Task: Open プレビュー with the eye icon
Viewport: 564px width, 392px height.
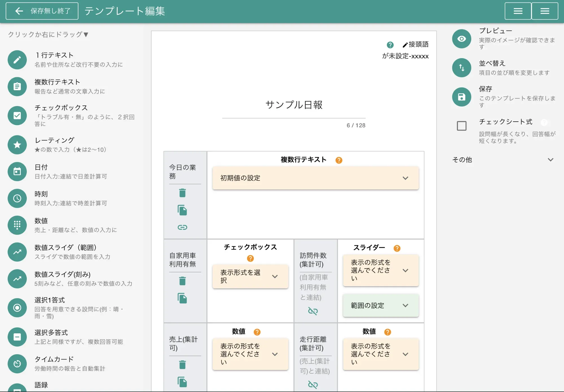Action: (461, 39)
